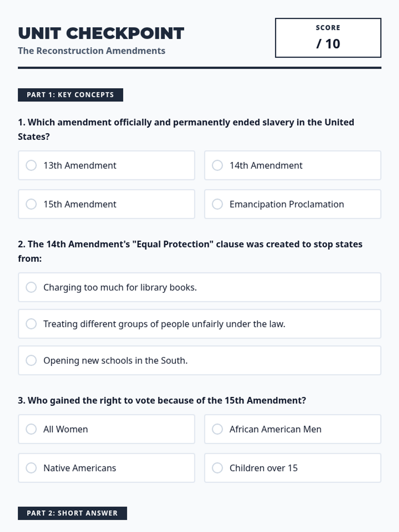Select the All Women option
This screenshot has height=532, width=399.
point(31,429)
